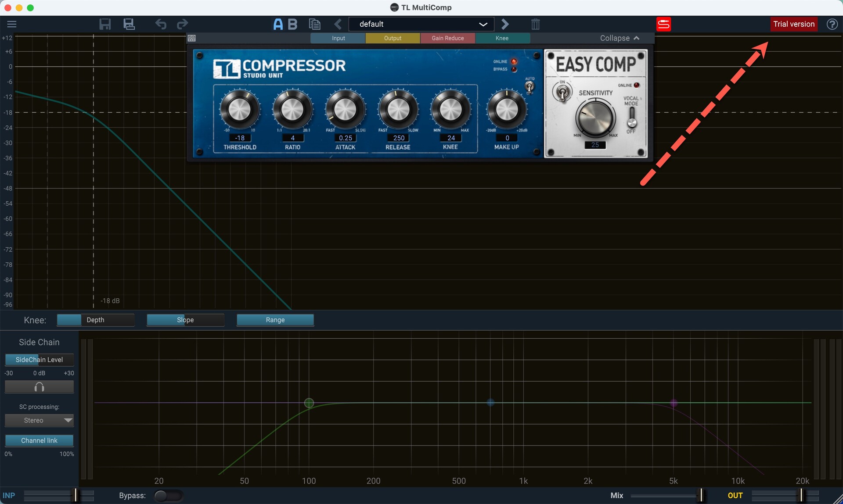Click the window resize corner grip
Screen dimensions: 843x504
tap(837, 499)
